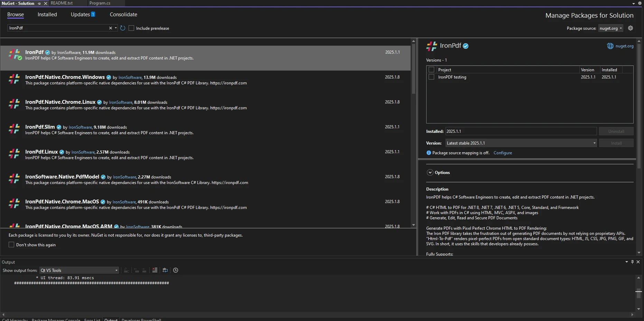Pin the Output panel with auto-hide icon
Screen dimensions: 644x321
(632, 262)
